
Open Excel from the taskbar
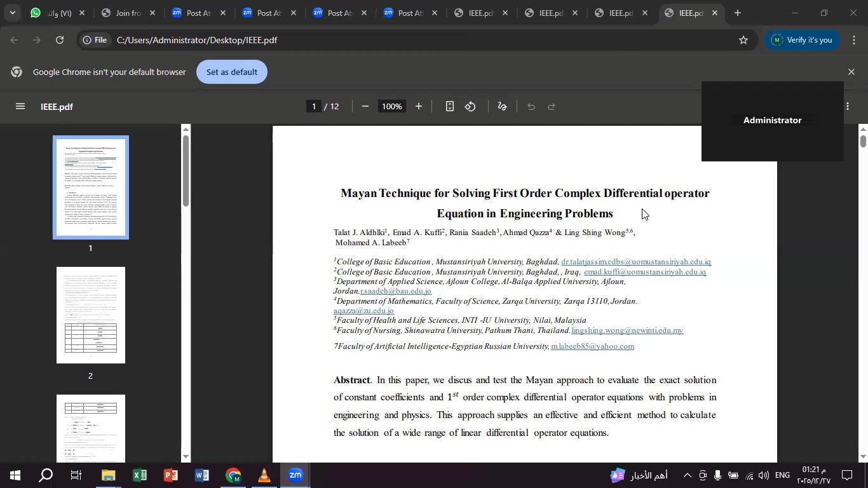140,475
